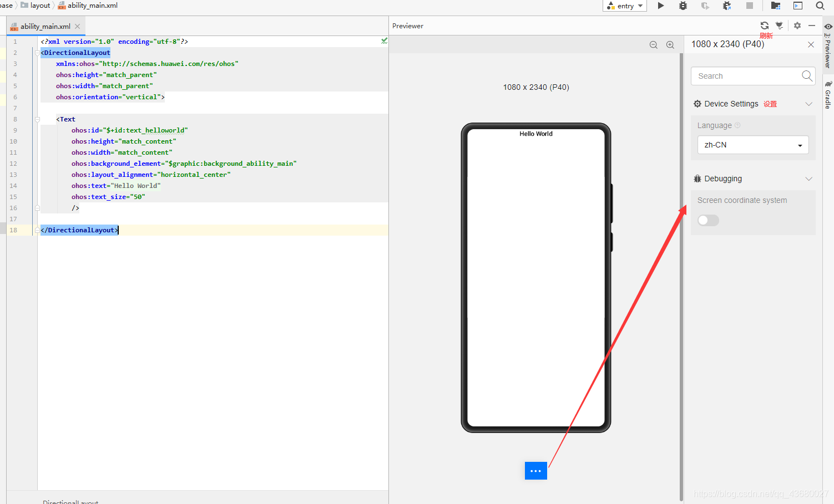834x504 pixels.
Task: Click the green checkmark inspection indicator
Action: pos(384,41)
